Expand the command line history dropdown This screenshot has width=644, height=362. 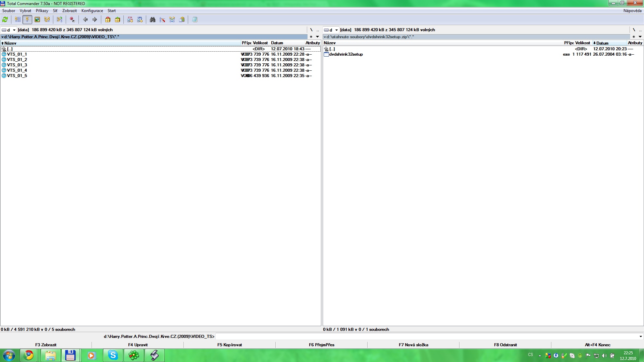point(640,337)
